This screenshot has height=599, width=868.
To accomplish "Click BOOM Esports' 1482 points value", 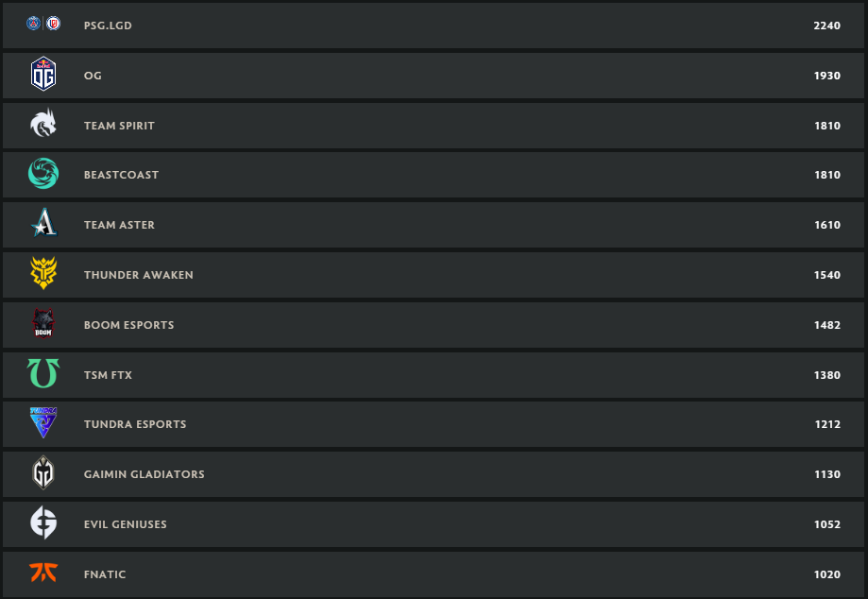I will click(826, 325).
